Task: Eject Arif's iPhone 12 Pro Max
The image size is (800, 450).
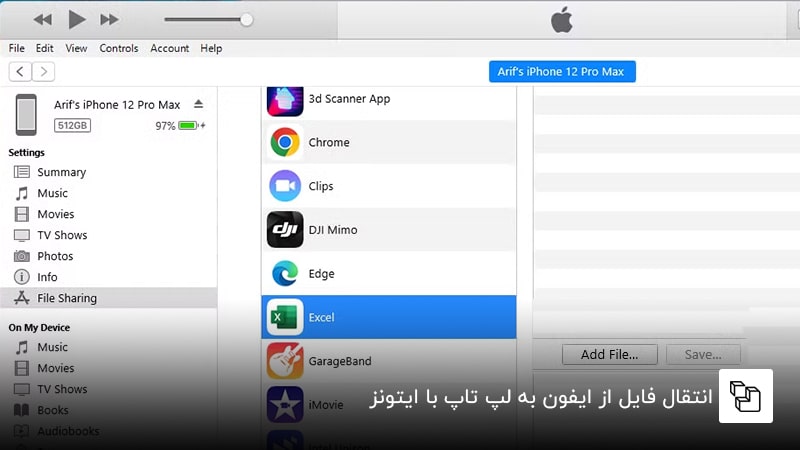Action: 198,104
